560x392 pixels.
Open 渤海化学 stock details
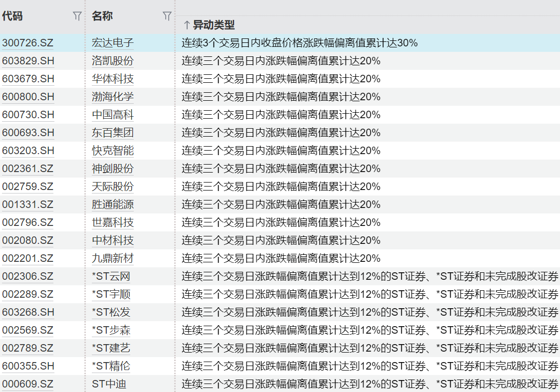(113, 97)
